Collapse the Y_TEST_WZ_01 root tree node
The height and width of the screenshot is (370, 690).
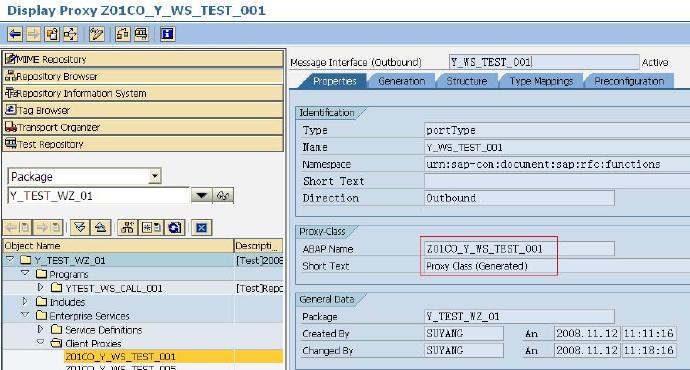(x=10, y=260)
